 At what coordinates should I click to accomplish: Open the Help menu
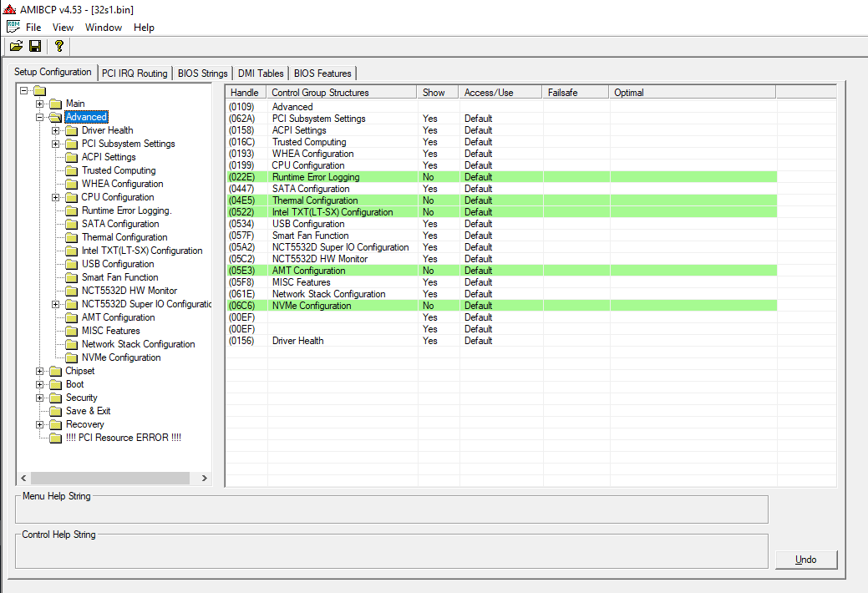coord(144,27)
